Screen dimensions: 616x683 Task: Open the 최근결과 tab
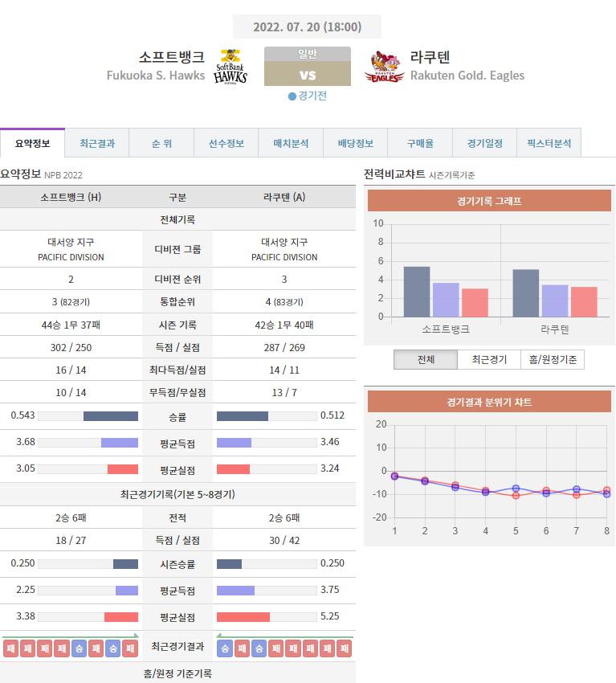(x=97, y=143)
